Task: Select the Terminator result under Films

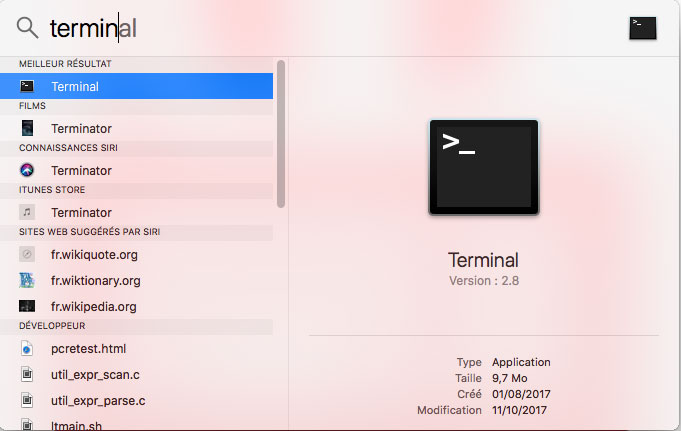Action: (x=136, y=128)
